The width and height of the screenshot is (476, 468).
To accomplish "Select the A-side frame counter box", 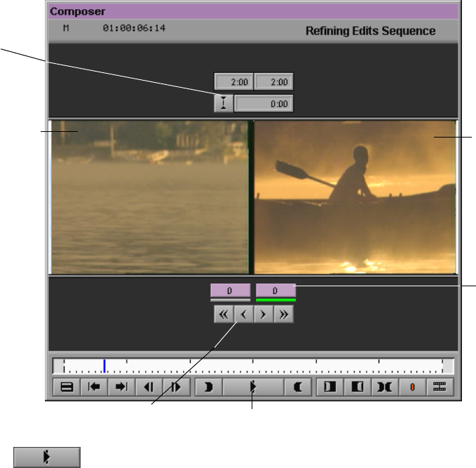I will [231, 290].
